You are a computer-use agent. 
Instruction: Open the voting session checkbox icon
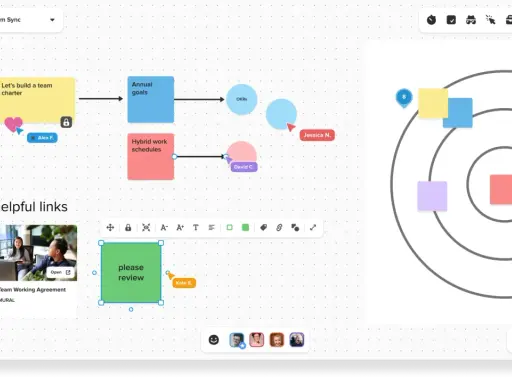point(451,20)
